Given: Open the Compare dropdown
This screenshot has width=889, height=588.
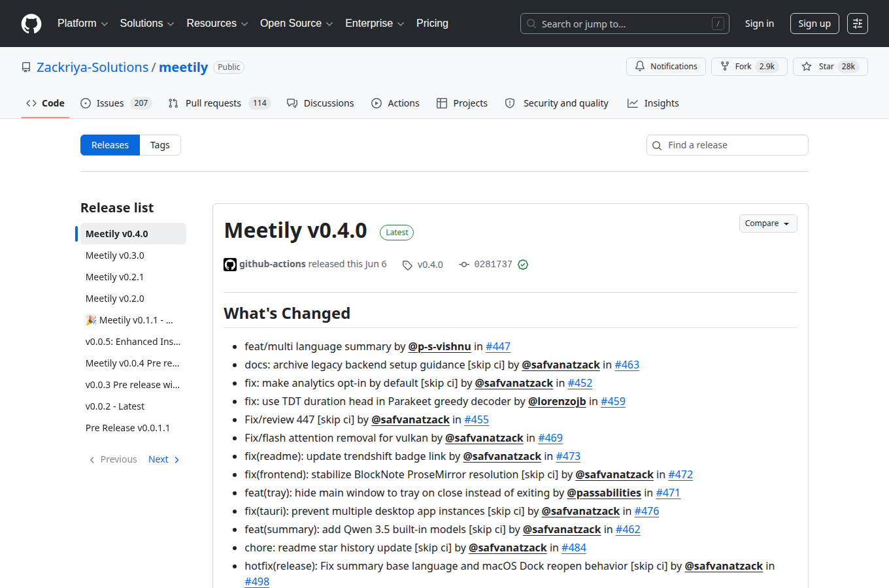Looking at the screenshot, I should (768, 223).
